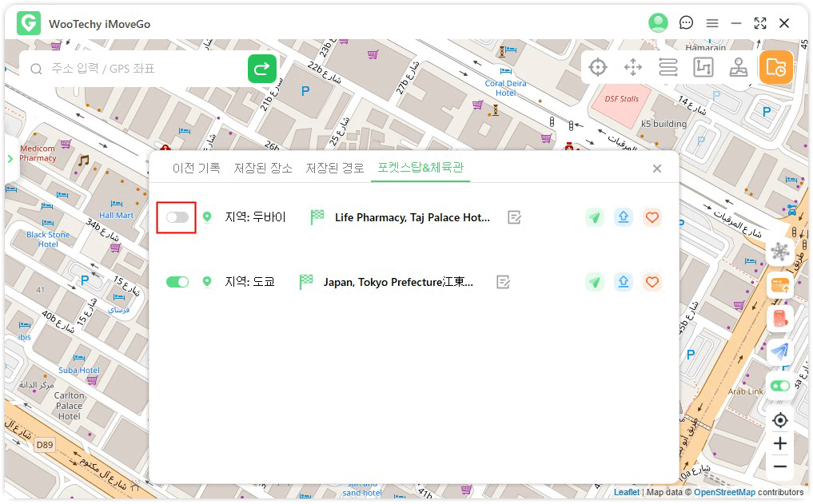Open the snowflake cooldown timer icon
The image size is (813, 504).
pos(780,252)
